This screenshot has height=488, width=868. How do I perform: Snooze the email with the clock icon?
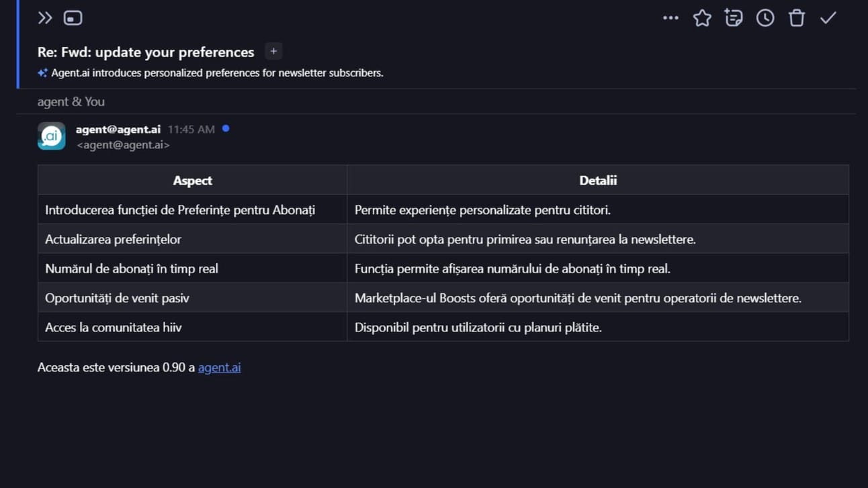pos(765,18)
